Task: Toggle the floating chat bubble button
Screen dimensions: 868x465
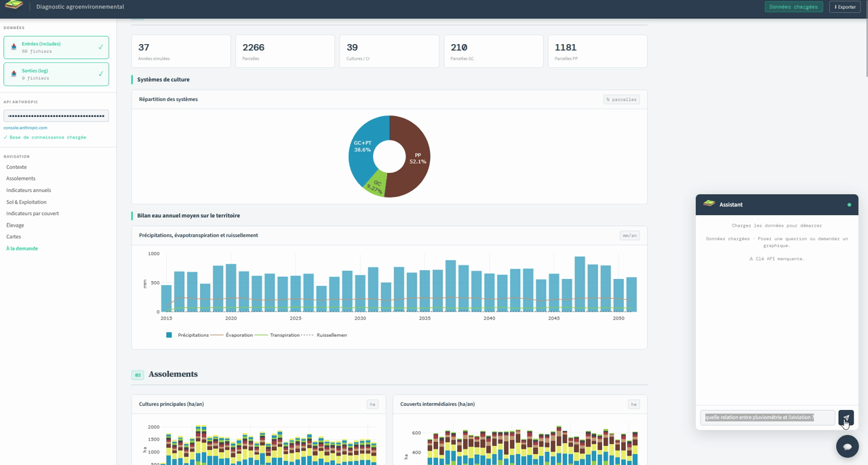Action: coord(847,446)
